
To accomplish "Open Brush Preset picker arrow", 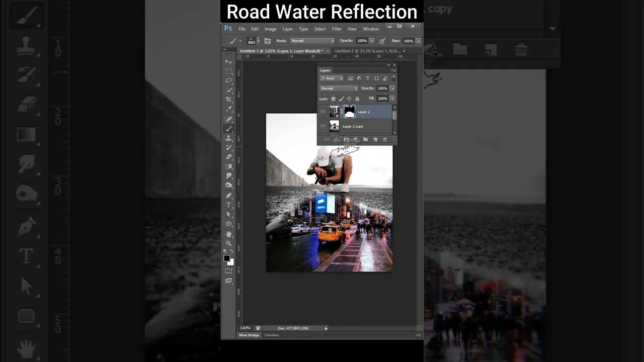I will click(259, 41).
